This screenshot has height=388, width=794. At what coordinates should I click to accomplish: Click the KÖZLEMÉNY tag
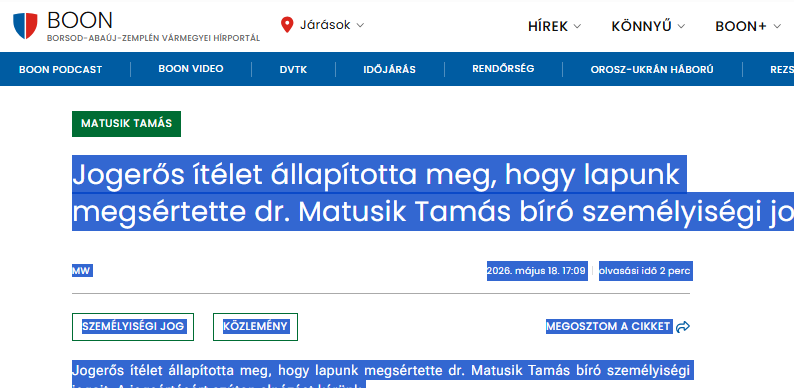click(255, 327)
